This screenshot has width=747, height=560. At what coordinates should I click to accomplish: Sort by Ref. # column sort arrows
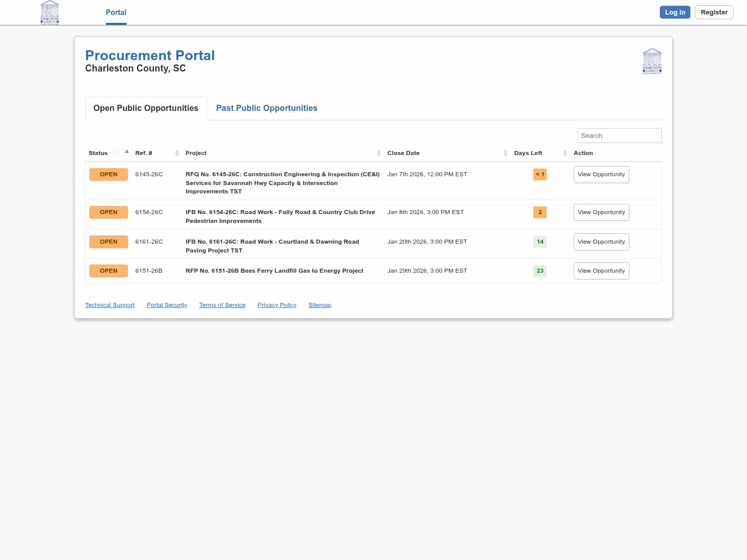click(x=177, y=153)
